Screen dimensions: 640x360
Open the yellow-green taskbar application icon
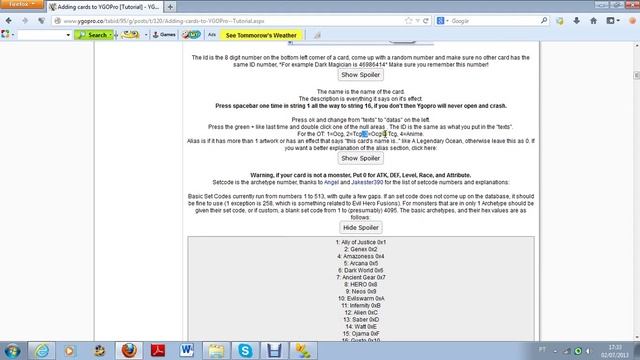(x=303, y=351)
